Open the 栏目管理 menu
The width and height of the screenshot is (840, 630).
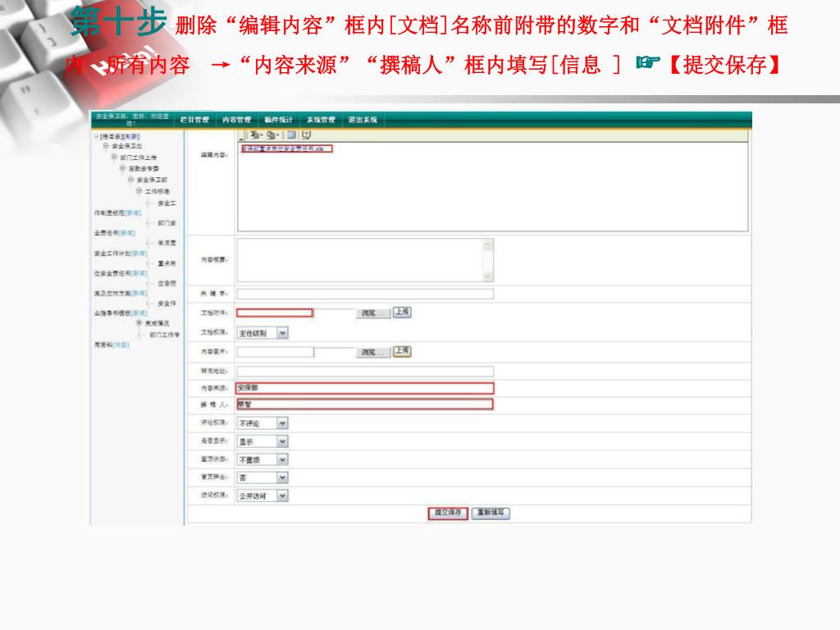pos(194,120)
